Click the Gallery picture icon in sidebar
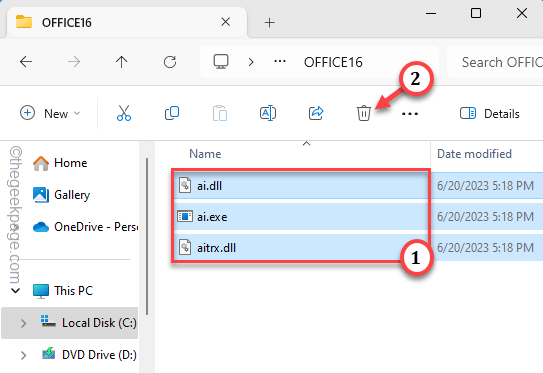 pyautogui.click(x=41, y=195)
